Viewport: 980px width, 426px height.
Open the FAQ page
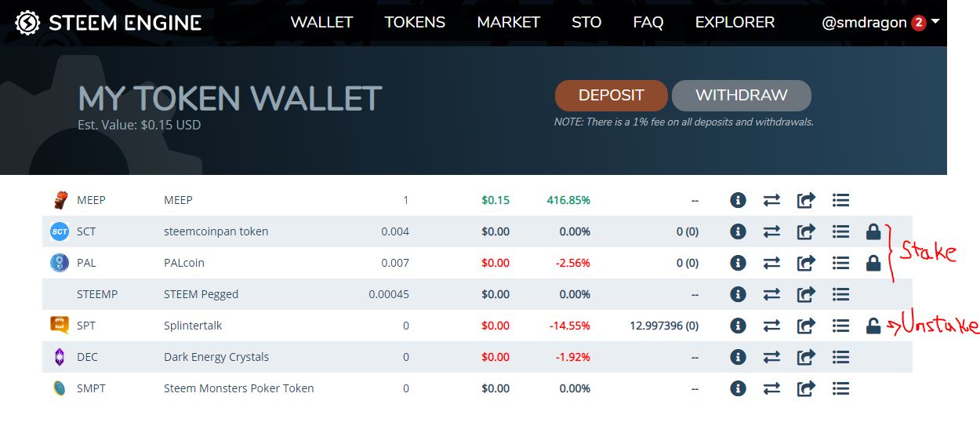coord(648,23)
